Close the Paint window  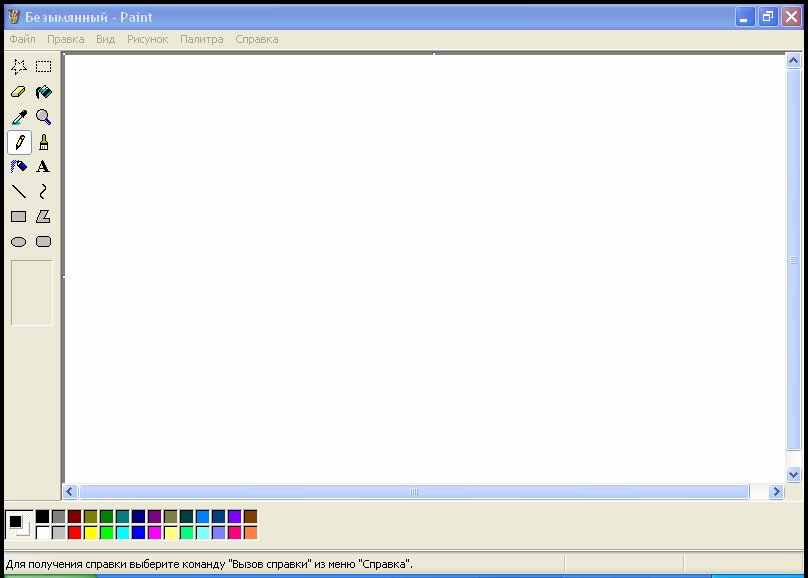(x=792, y=17)
